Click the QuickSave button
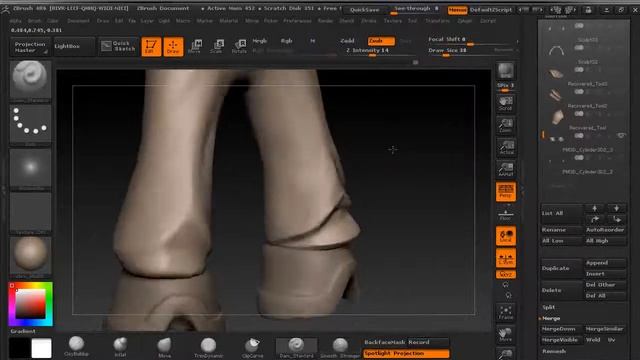This screenshot has height=360, width=640. tap(365, 9)
